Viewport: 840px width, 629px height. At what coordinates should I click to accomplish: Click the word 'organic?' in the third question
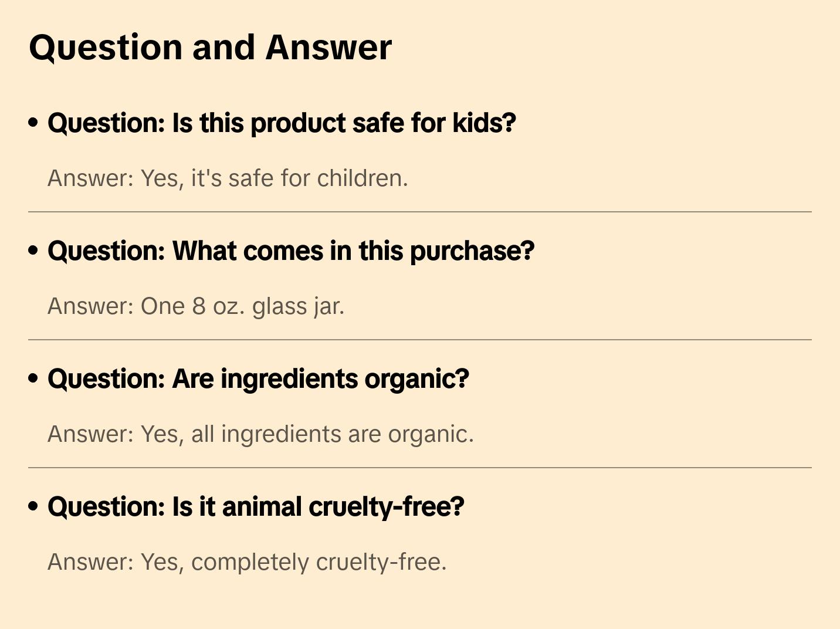(x=416, y=379)
